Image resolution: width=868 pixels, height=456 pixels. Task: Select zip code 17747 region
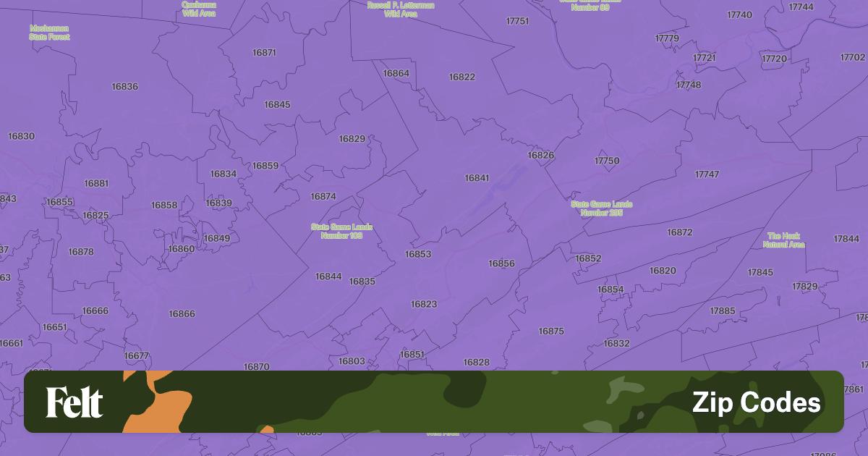tap(707, 174)
